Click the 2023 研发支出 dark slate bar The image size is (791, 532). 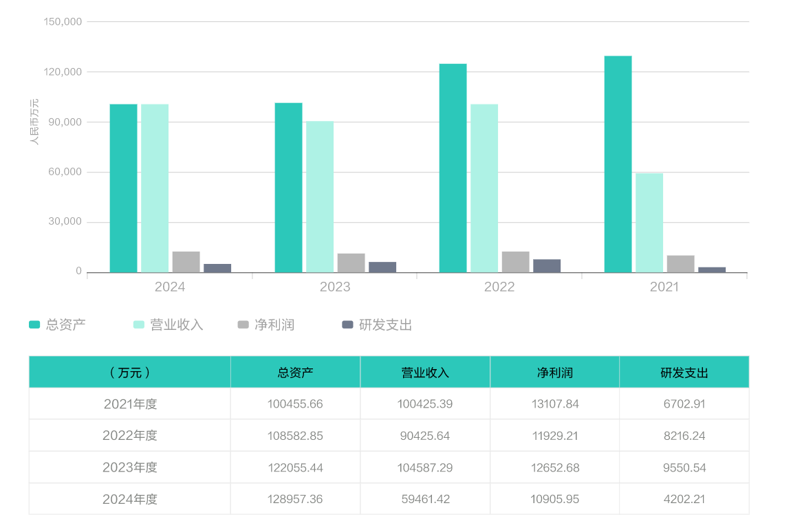coord(382,267)
